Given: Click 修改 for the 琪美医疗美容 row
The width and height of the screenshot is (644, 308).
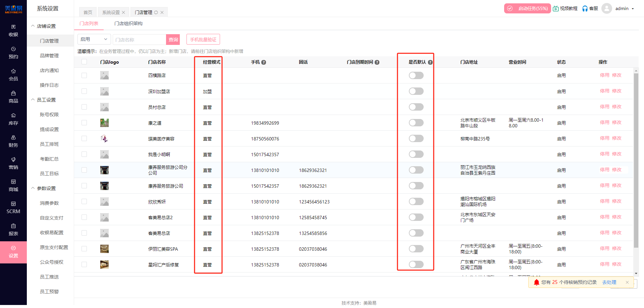Looking at the screenshot, I should (x=616, y=138).
